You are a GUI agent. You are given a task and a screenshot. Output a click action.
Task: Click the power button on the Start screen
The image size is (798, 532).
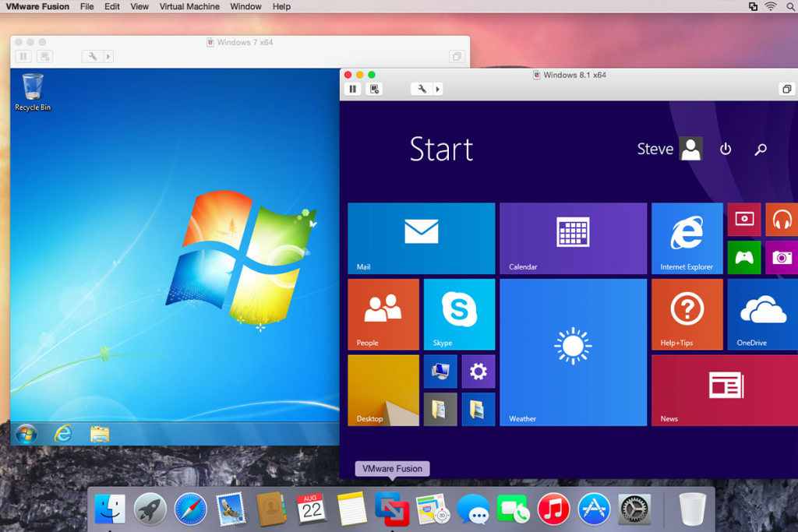pyautogui.click(x=726, y=149)
